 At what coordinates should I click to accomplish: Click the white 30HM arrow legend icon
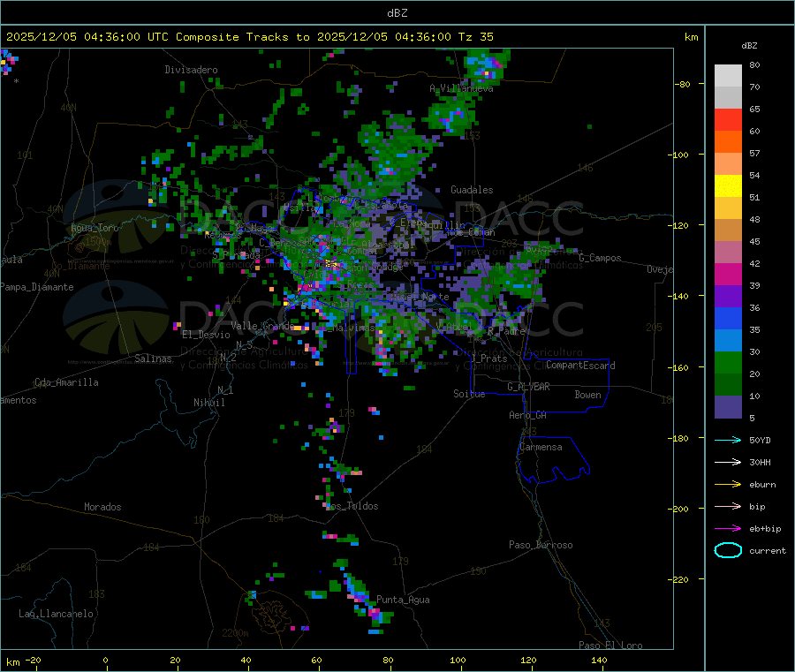click(x=728, y=462)
